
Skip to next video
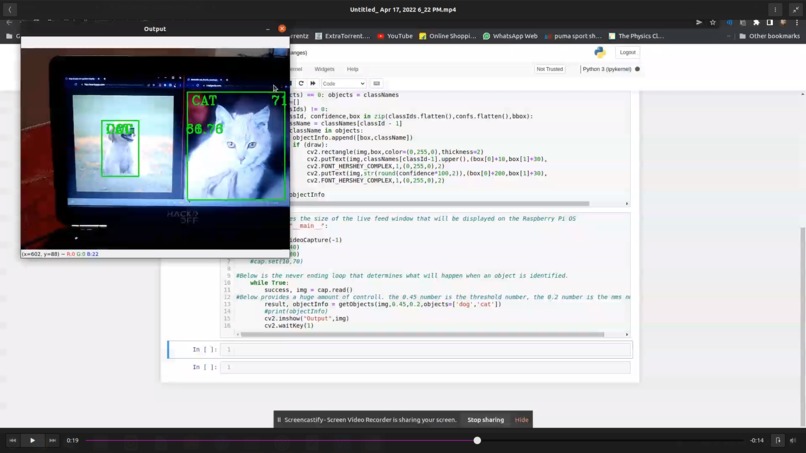(x=52, y=440)
